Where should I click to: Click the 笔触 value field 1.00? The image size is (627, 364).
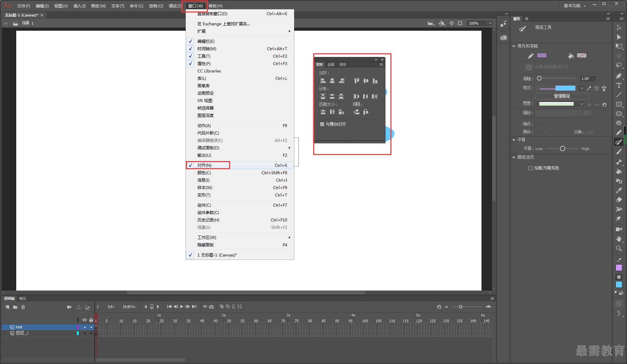pyautogui.click(x=588, y=79)
